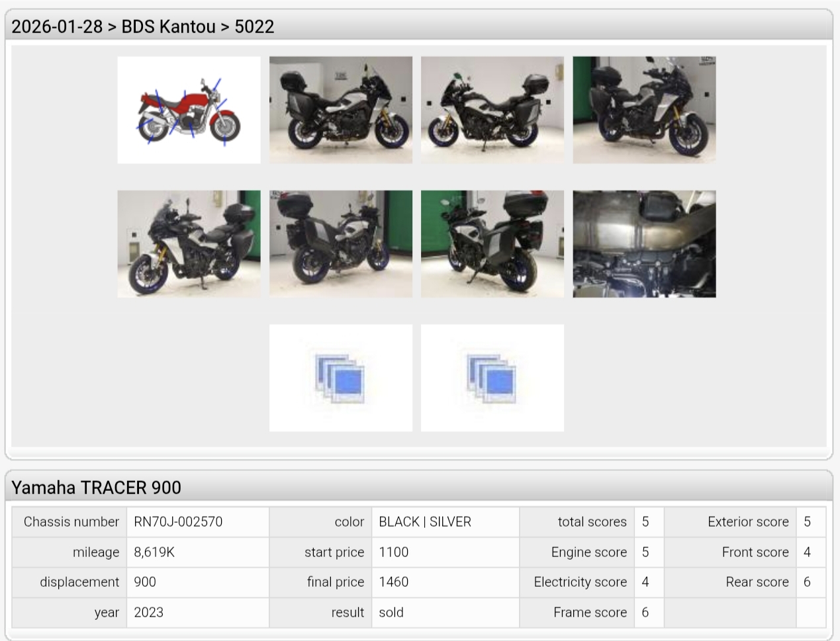Select the chassis number RN70J-002570
This screenshot has height=641, width=840.
tap(178, 522)
